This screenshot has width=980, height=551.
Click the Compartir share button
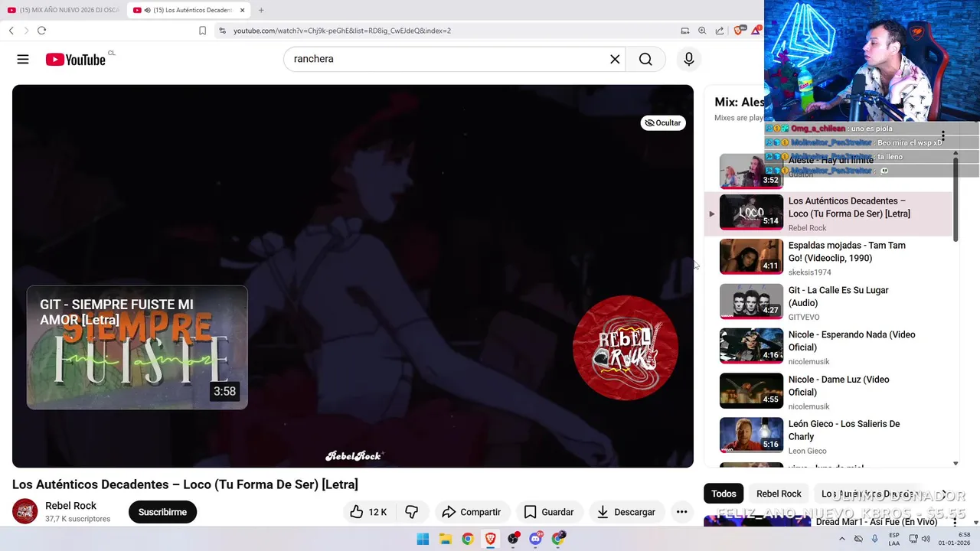click(x=471, y=512)
